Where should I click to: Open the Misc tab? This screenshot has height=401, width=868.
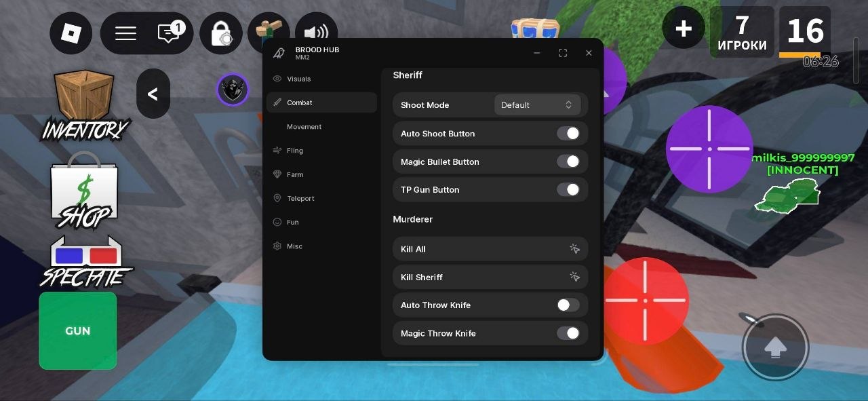coord(321,246)
